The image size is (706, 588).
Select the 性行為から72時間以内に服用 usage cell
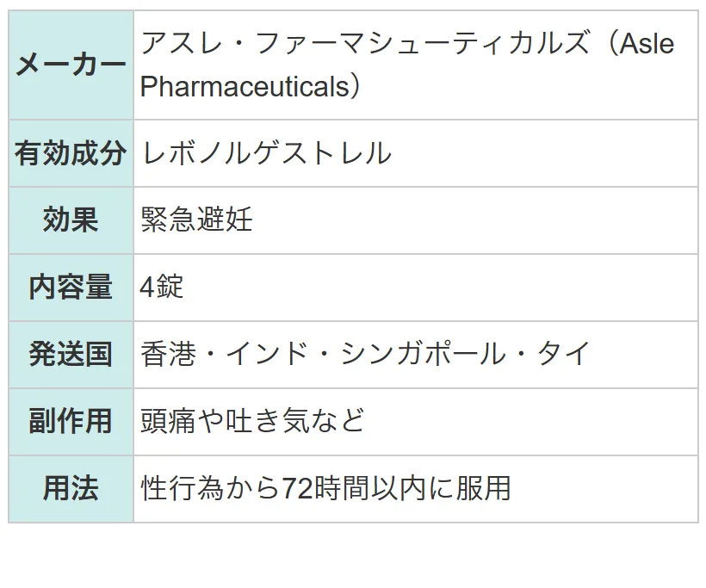416,488
